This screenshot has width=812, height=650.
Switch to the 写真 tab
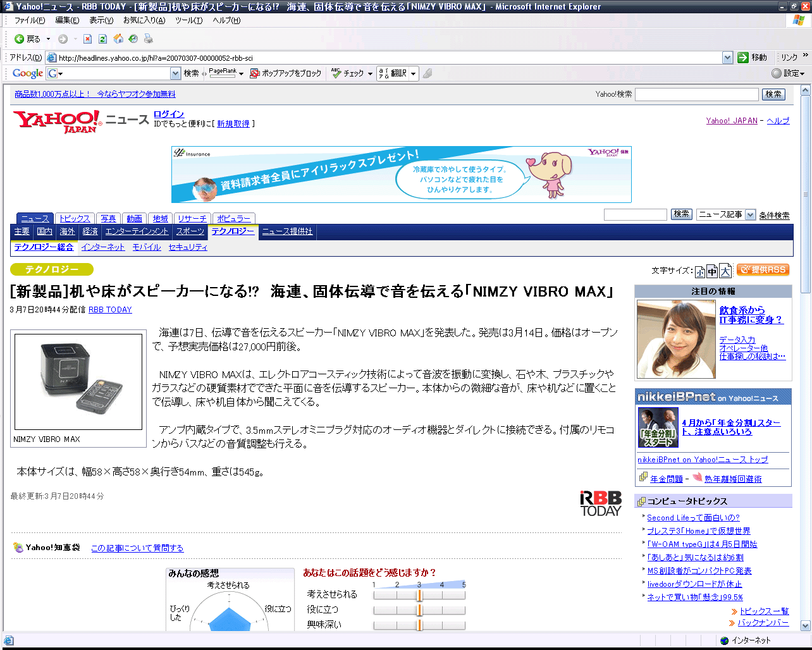click(108, 219)
